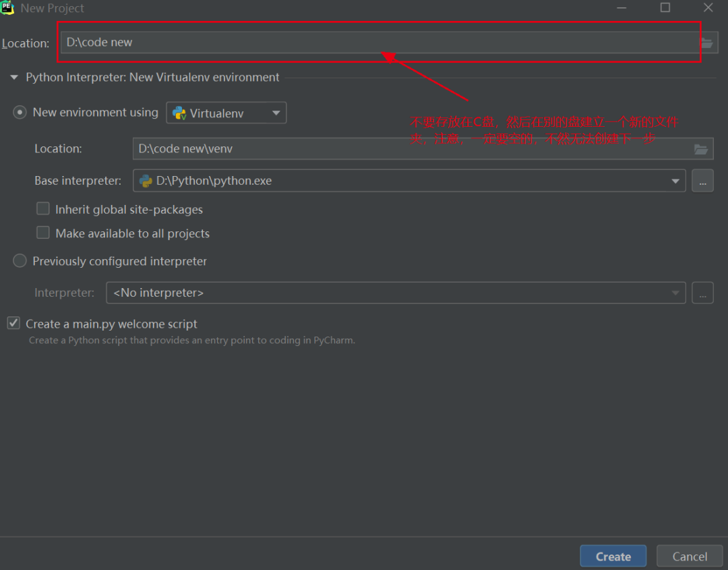Click the project Location field showing D:\code new
The width and height of the screenshot is (728, 570).
click(x=381, y=42)
